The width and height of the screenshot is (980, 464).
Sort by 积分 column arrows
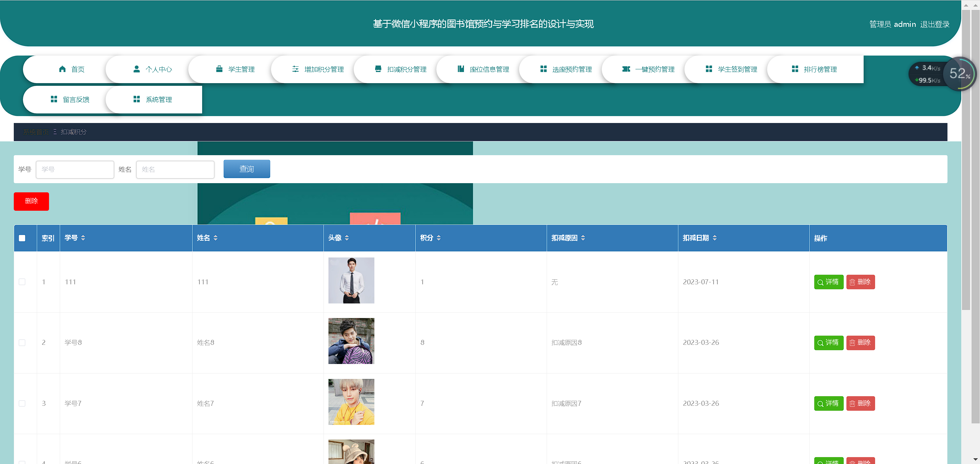tap(439, 238)
